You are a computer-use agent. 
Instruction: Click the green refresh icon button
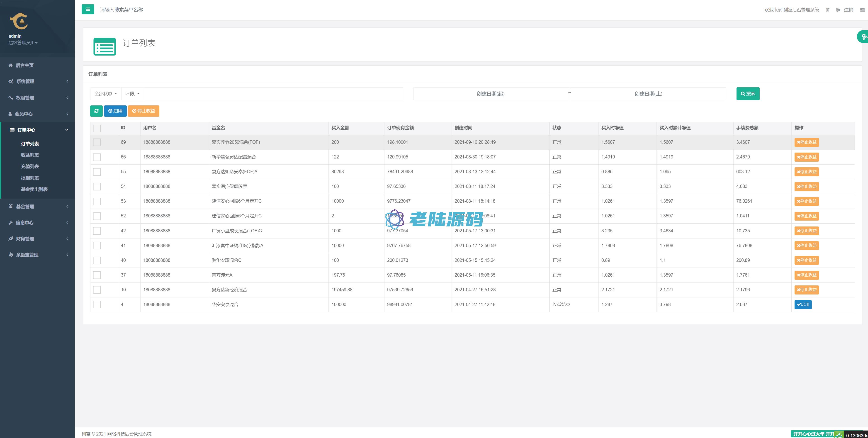96,111
